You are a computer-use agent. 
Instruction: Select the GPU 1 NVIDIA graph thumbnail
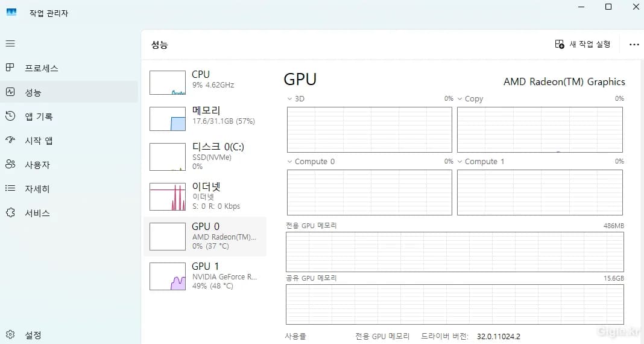pyautogui.click(x=168, y=276)
